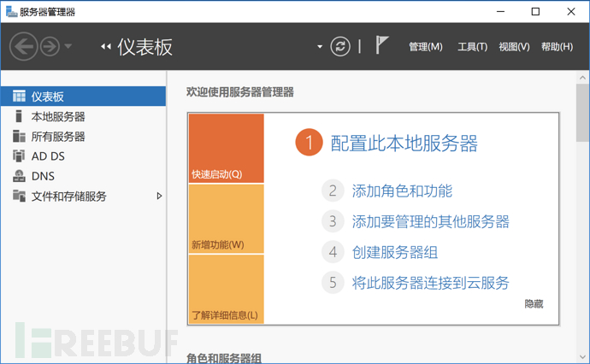Click the 添加角色和功能 link
The height and width of the screenshot is (364, 590).
[402, 191]
